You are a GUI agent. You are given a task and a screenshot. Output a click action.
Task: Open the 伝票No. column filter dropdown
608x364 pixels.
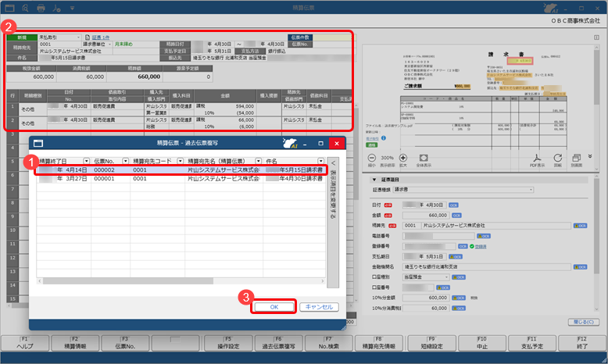tap(125, 160)
